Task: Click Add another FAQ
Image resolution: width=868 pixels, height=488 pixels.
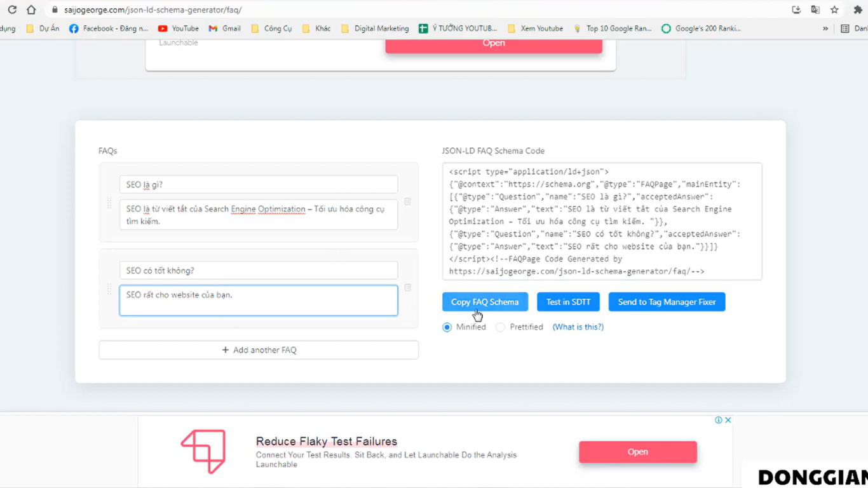Action: tap(259, 350)
